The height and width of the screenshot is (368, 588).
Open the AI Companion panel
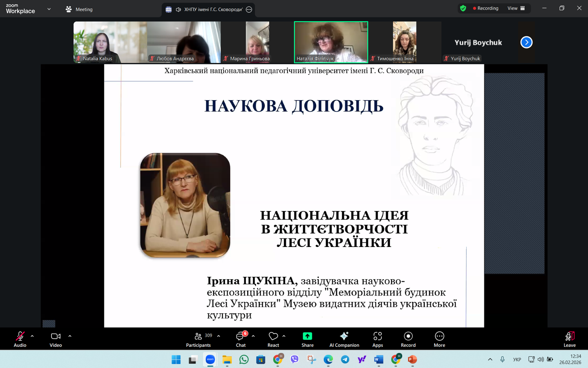coord(344,339)
